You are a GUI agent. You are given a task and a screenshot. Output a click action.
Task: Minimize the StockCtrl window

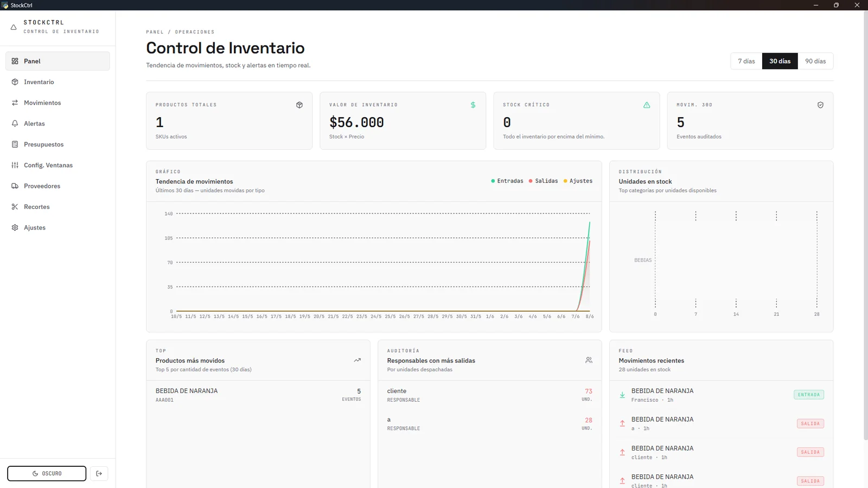[x=815, y=5]
